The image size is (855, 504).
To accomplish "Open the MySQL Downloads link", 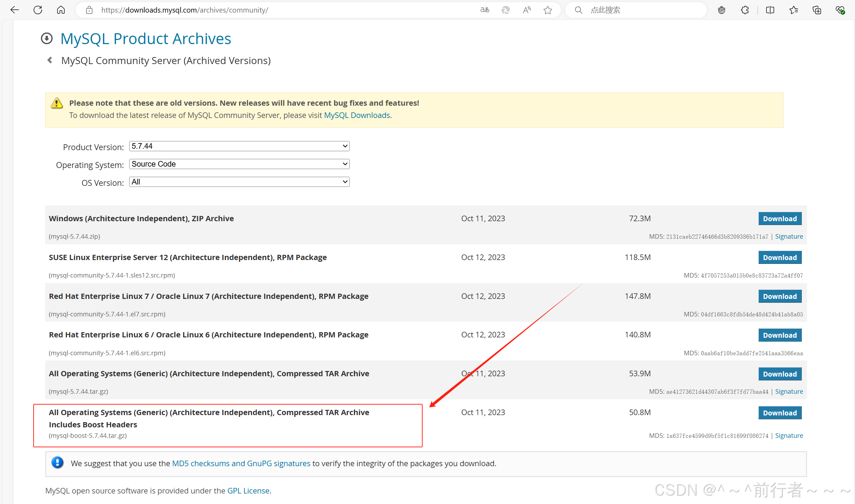I will 357,115.
